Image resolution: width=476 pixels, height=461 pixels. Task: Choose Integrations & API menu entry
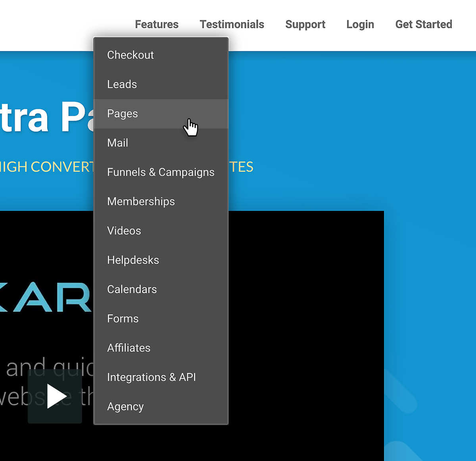pos(151,377)
